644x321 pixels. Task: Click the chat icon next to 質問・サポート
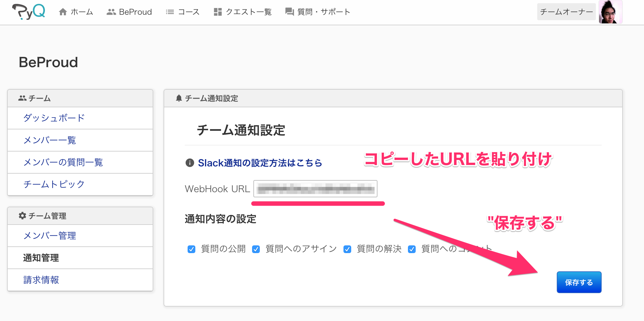(x=289, y=12)
